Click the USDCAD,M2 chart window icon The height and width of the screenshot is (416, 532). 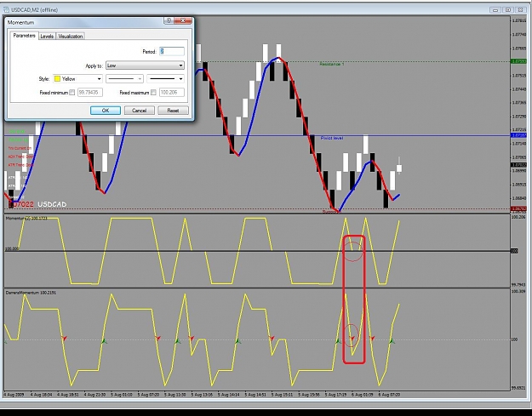[x=6, y=10]
